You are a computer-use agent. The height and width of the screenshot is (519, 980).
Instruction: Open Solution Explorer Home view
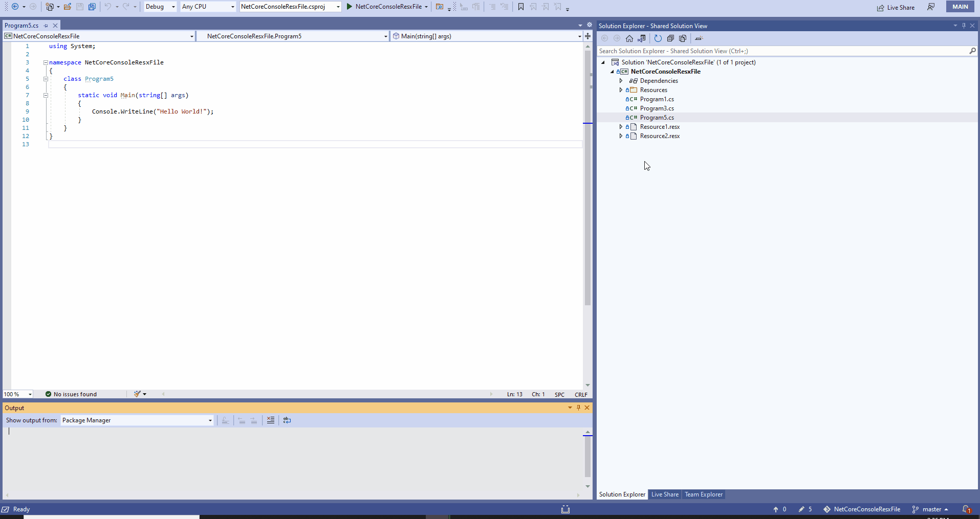click(629, 38)
